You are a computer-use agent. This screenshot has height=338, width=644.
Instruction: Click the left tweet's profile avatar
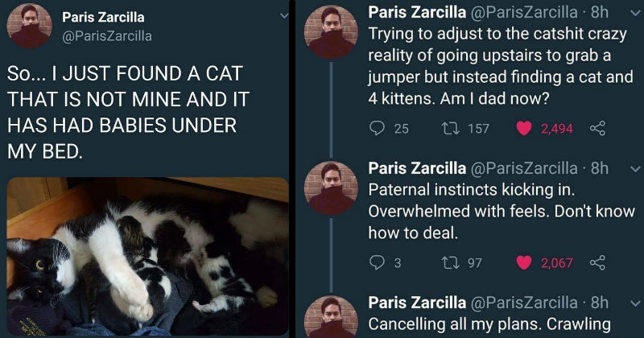[30, 26]
